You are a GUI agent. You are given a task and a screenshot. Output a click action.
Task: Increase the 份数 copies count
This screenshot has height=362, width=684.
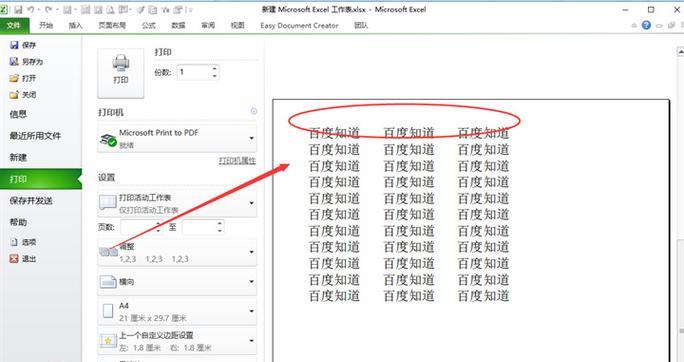(215, 68)
